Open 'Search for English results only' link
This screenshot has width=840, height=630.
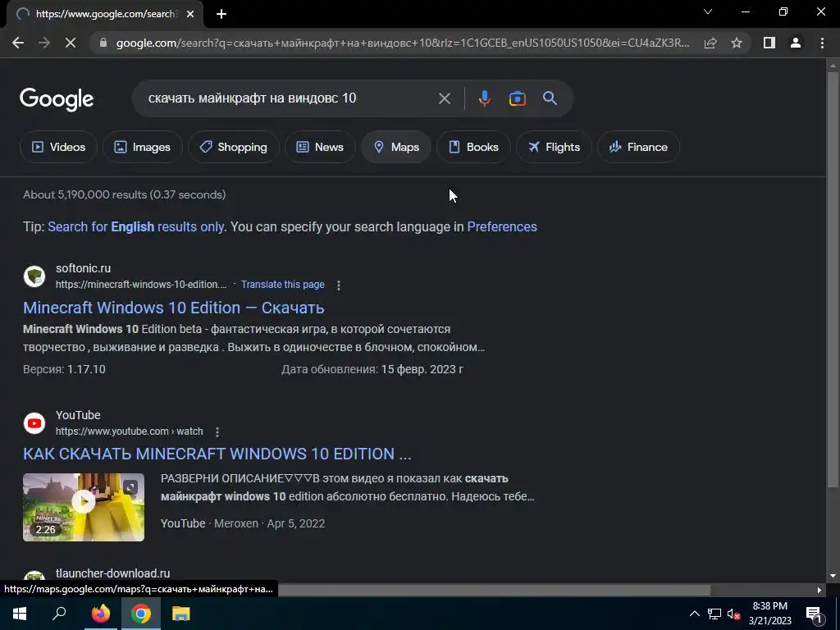click(135, 226)
